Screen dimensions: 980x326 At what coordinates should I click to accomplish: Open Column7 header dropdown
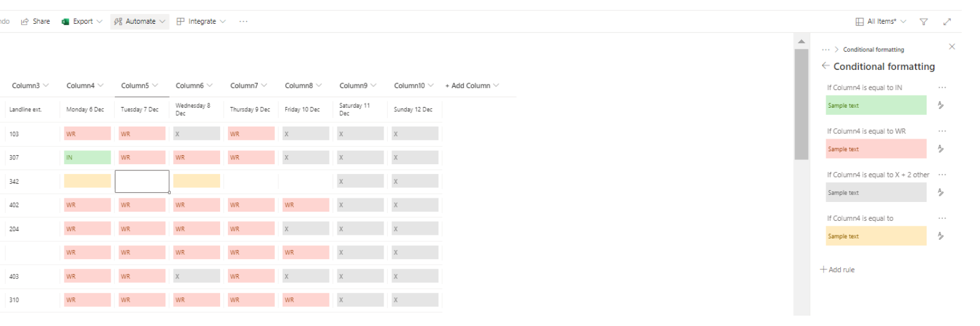(x=249, y=86)
